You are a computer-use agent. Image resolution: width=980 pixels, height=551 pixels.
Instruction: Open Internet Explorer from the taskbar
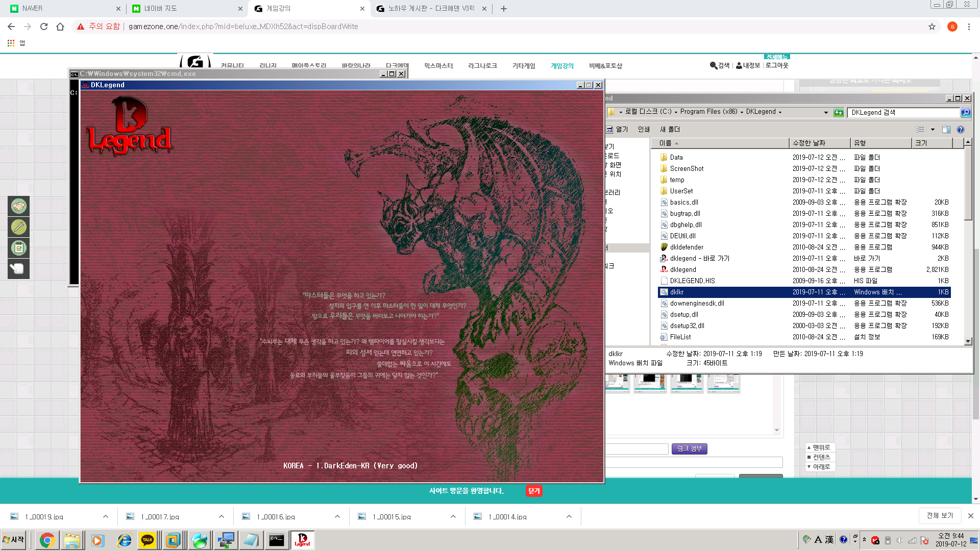tap(124, 540)
